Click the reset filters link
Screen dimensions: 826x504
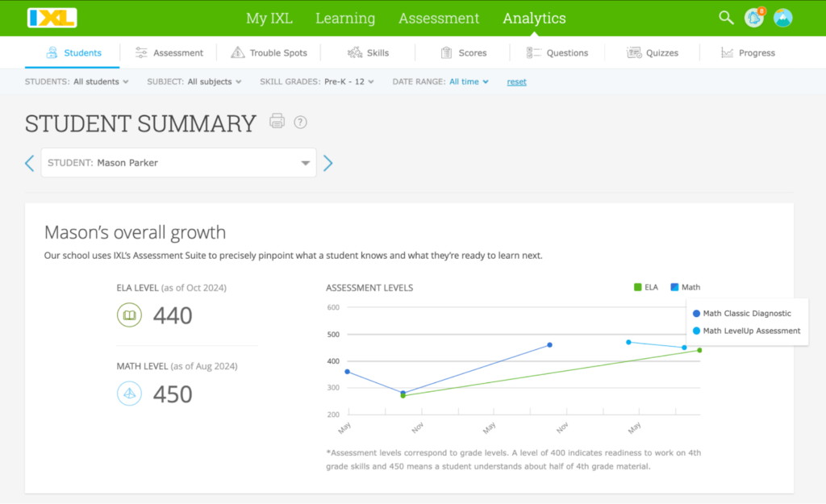516,81
